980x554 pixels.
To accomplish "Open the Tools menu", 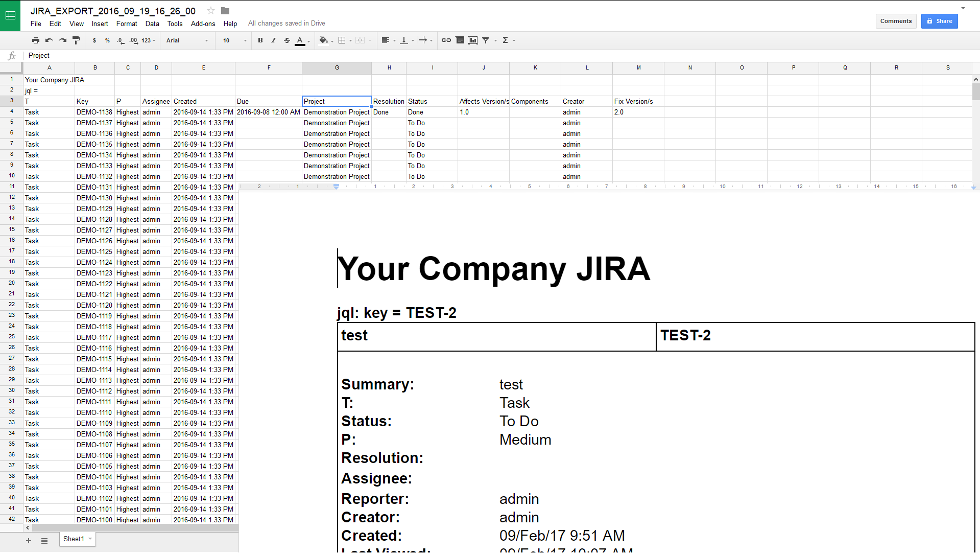I will coord(175,24).
